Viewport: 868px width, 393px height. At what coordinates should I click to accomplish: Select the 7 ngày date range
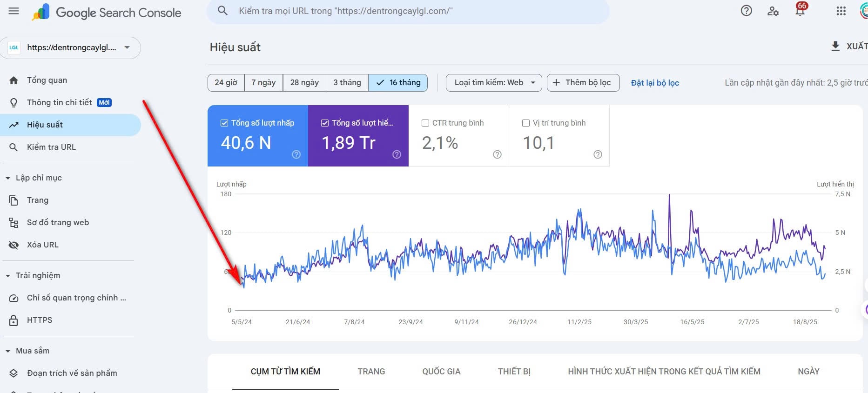(x=264, y=83)
